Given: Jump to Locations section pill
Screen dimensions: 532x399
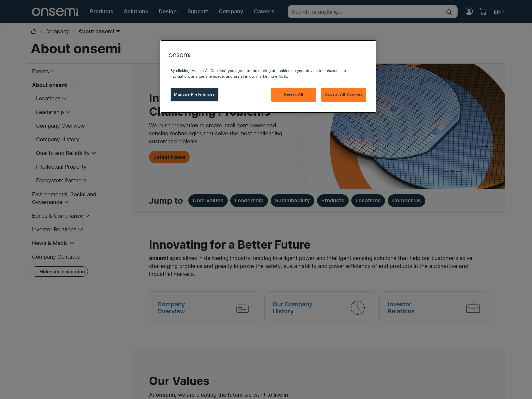Looking at the screenshot, I should (368, 200).
